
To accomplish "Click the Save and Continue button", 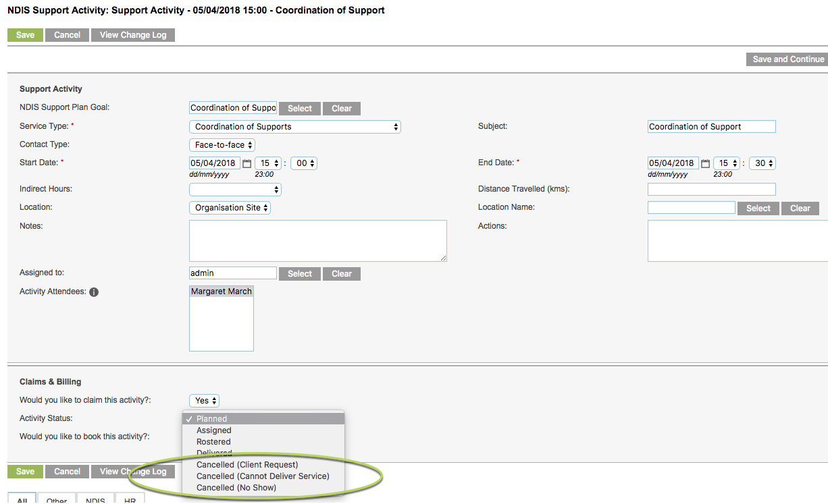I will (x=789, y=59).
